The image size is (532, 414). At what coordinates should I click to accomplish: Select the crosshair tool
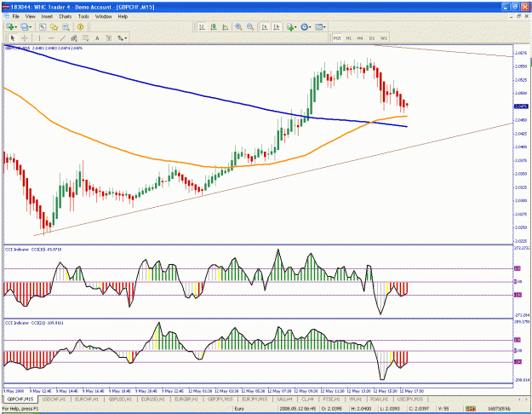click(x=25, y=38)
